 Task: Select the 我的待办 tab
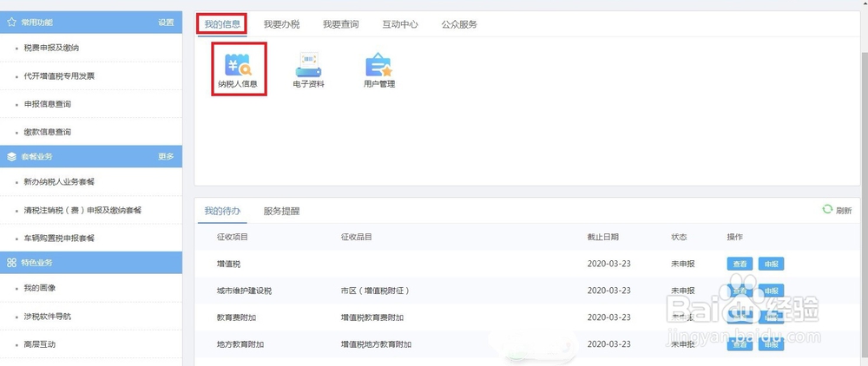(x=222, y=212)
